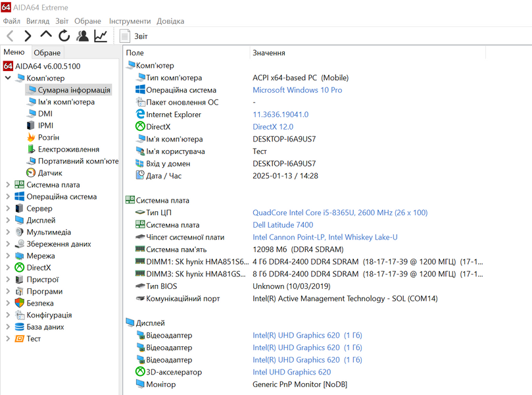This screenshot has width=532, height=395.
Task: Click the Windows logo icon next to Операційна система in the tree
Action: 19,196
